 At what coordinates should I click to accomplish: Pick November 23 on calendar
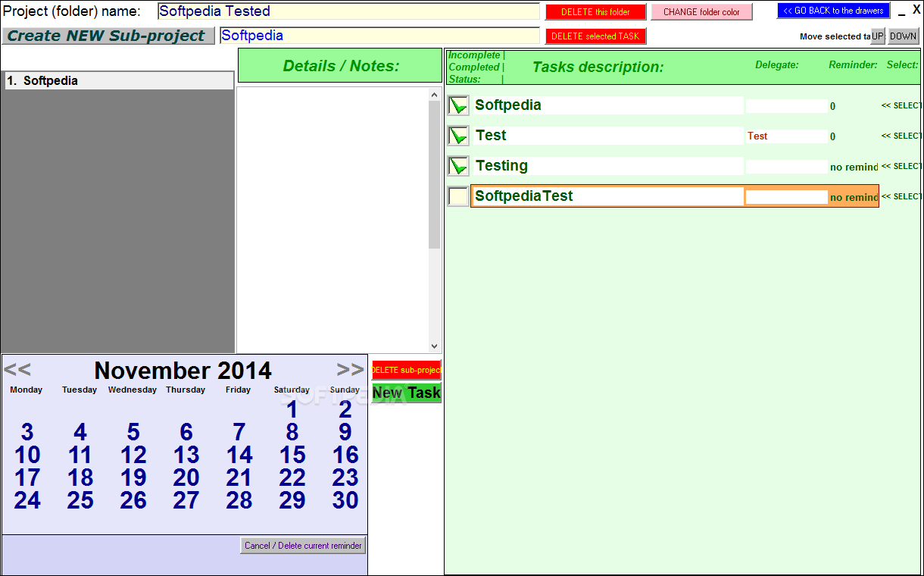pyautogui.click(x=345, y=478)
